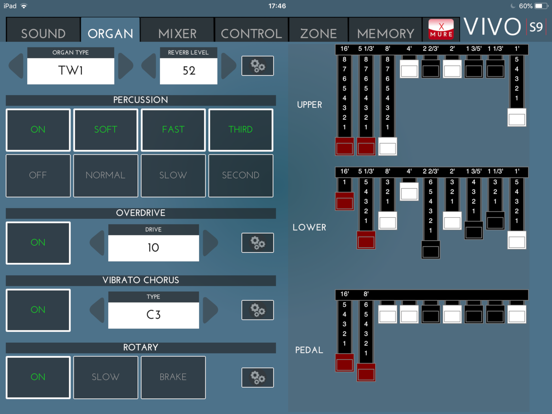
Task: Switch to the SOUND tab
Action: [43, 31]
